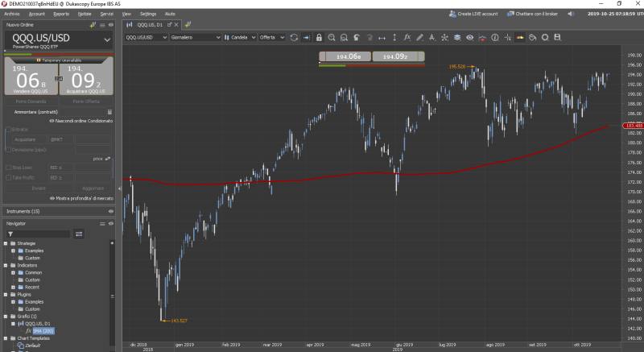Click the speaker volume icon in the top bar
644x352 pixels.
click(x=570, y=14)
